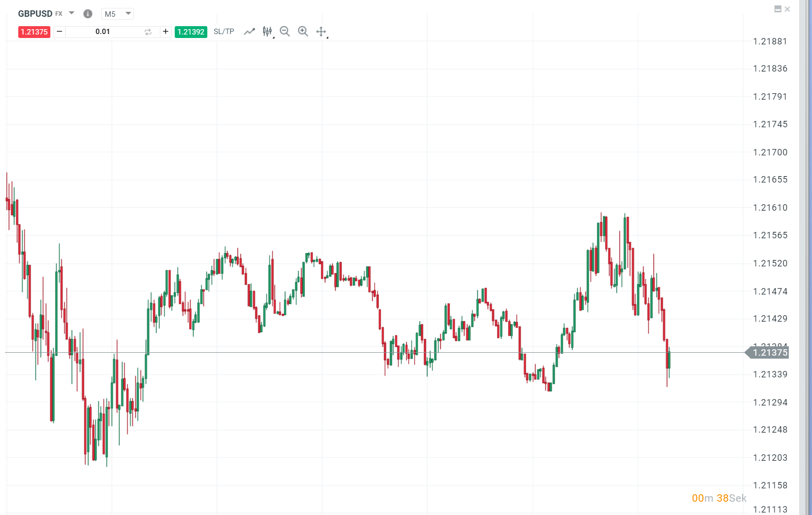Decrease lot size with minus stepper
Viewport: 812px width, 515px height.
point(59,31)
